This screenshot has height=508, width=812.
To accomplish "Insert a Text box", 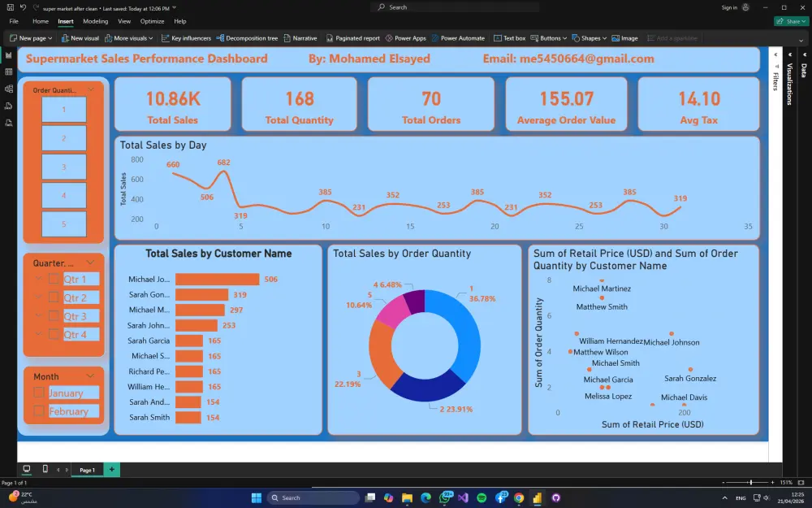I will click(510, 38).
